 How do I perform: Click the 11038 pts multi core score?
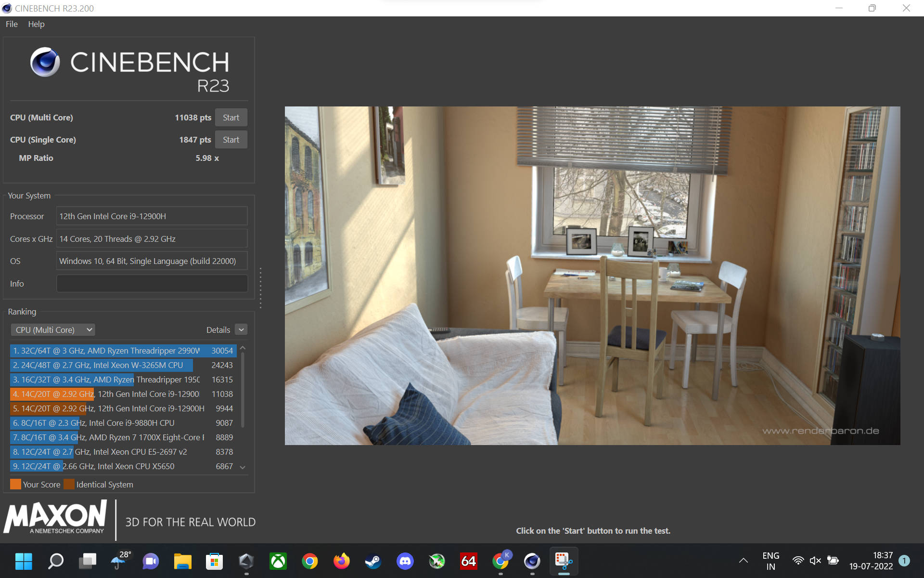click(193, 118)
